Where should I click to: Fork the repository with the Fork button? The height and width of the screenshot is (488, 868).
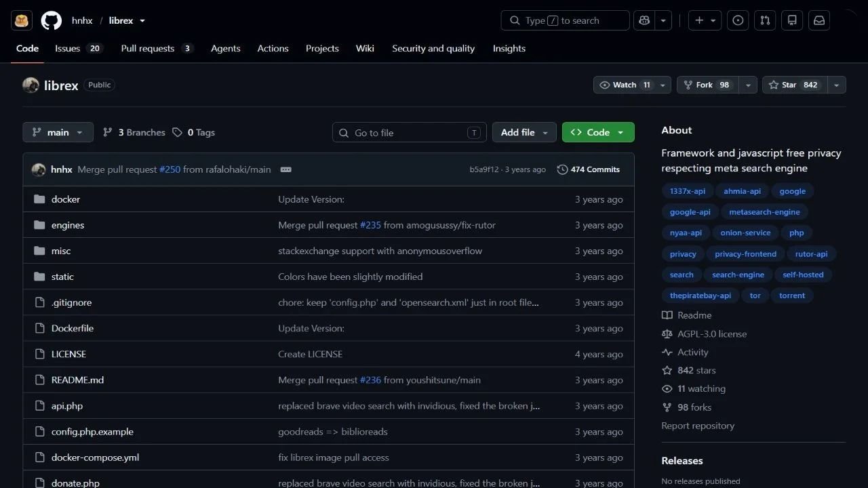(x=708, y=85)
